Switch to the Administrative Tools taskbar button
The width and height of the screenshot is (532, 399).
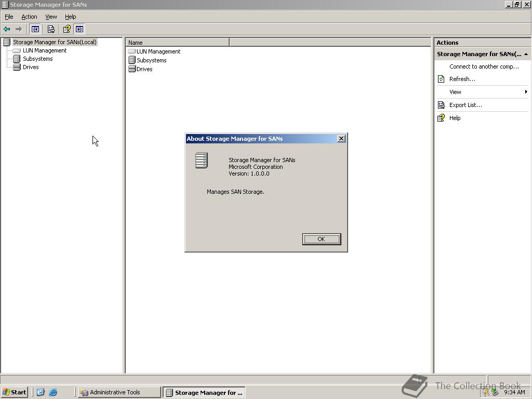[x=119, y=392]
